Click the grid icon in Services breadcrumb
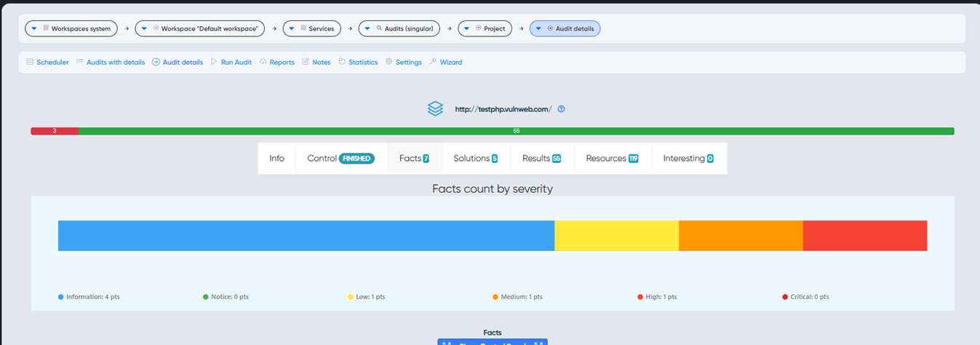Screen dimensions: 980x345 [x=303, y=28]
